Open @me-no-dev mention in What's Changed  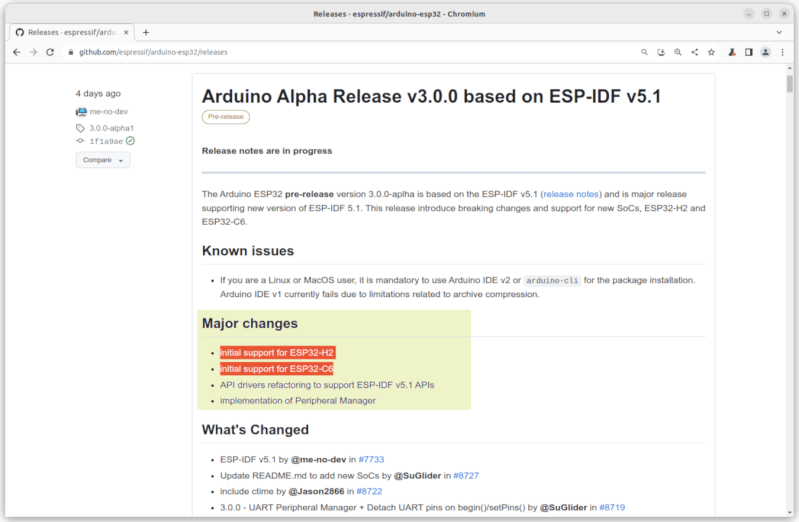pos(318,459)
